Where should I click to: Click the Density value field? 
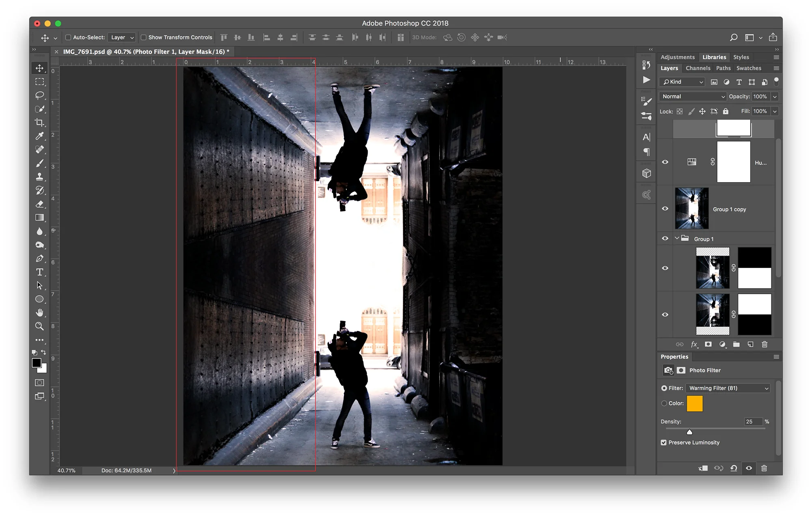point(752,422)
